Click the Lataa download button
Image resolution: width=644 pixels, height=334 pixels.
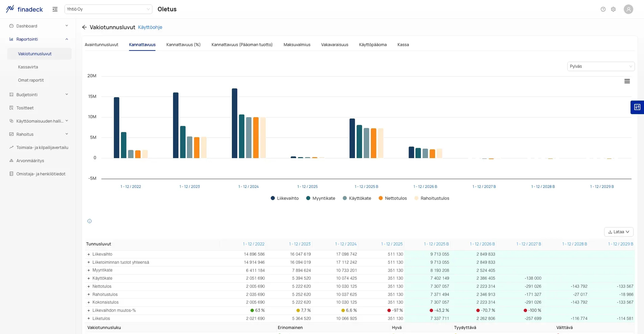tap(619, 232)
